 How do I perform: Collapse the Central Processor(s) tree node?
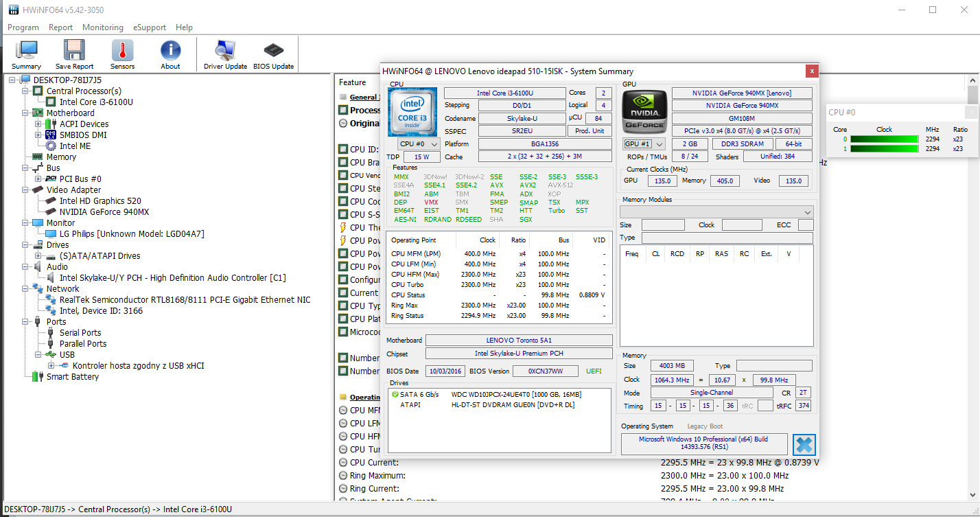click(25, 91)
